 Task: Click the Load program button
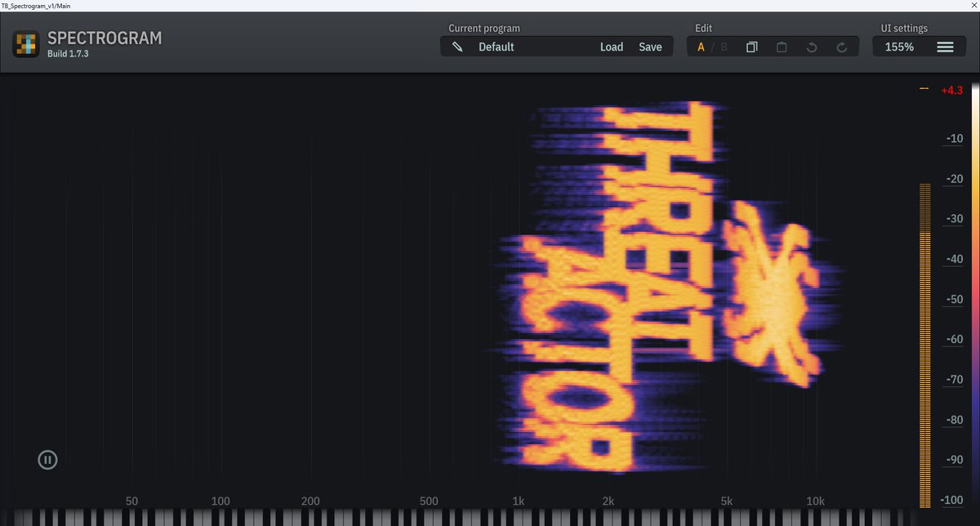point(612,47)
